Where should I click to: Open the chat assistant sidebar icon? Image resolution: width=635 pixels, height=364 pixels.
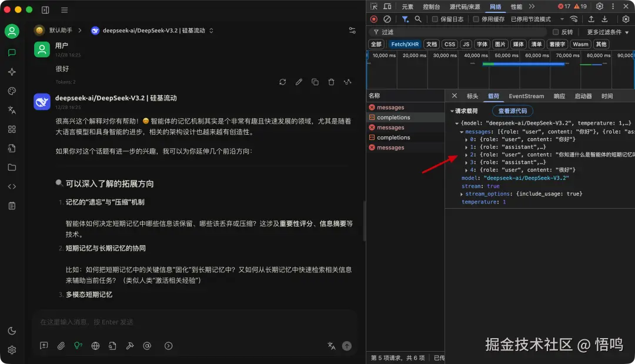[x=12, y=53]
